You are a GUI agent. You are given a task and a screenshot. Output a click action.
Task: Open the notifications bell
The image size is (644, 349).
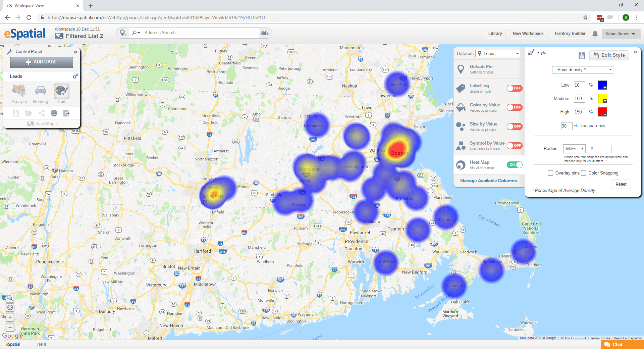[x=595, y=34]
